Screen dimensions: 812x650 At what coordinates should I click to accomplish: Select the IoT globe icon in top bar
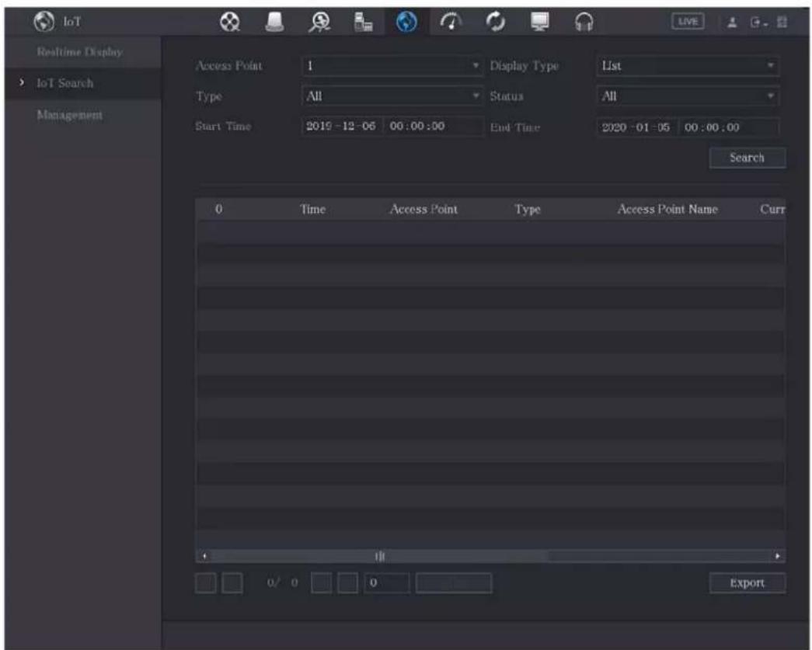pos(406,22)
